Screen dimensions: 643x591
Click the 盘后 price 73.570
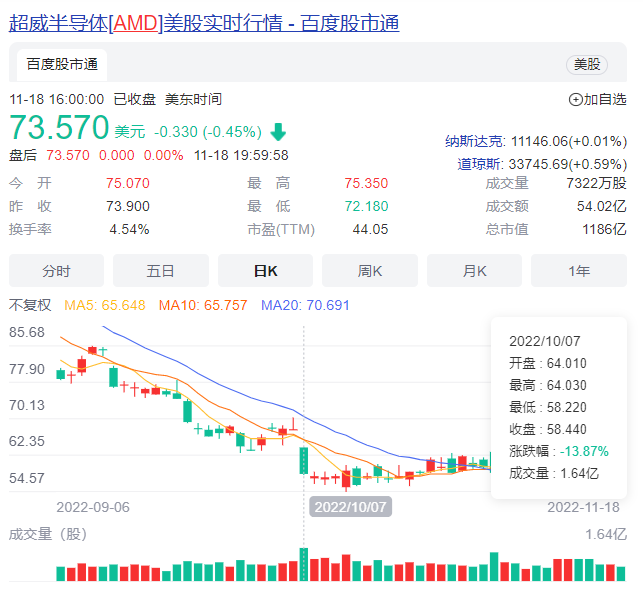[x=68, y=155]
